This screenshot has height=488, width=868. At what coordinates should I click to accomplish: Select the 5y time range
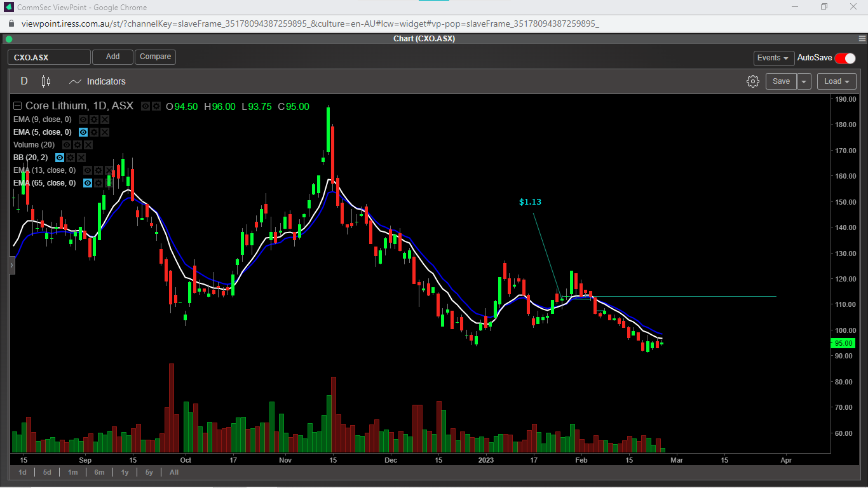149,472
